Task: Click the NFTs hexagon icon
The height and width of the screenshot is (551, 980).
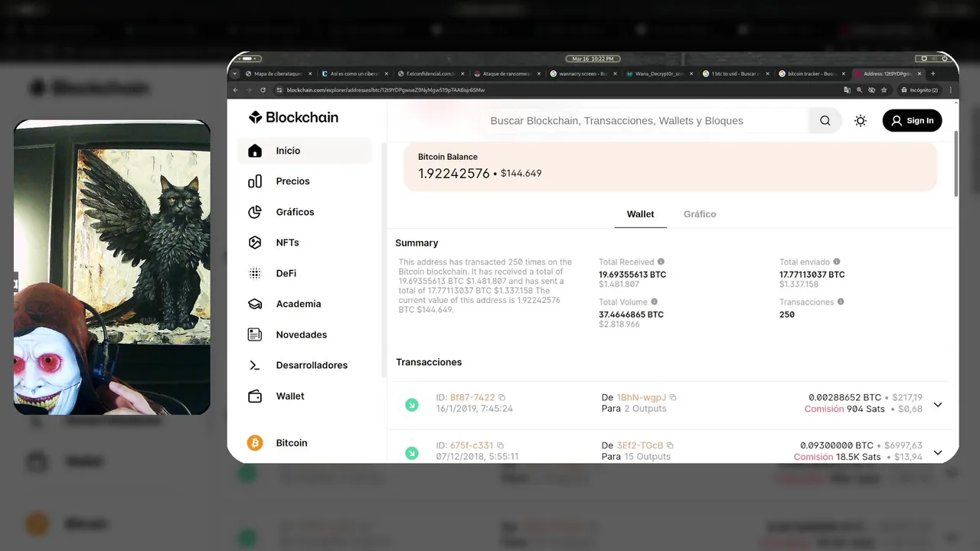Action: tap(255, 243)
